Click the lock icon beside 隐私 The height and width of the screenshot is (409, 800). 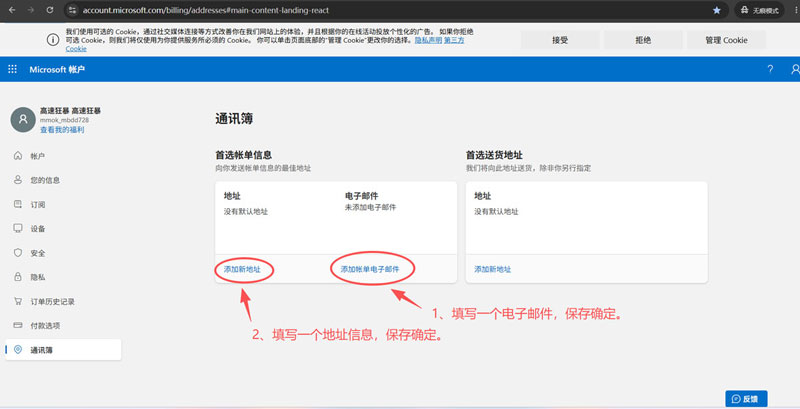pyautogui.click(x=18, y=276)
